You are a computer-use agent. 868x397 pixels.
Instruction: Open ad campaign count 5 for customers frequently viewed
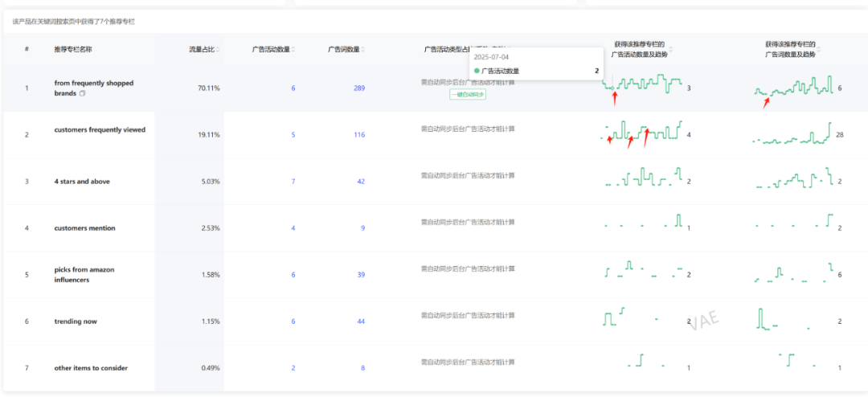tap(293, 135)
